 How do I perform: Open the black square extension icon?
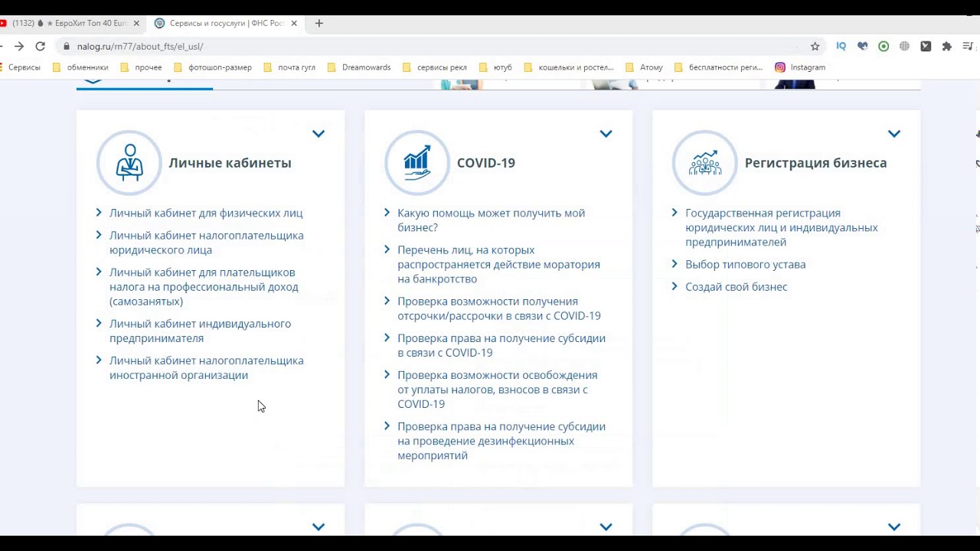click(926, 46)
